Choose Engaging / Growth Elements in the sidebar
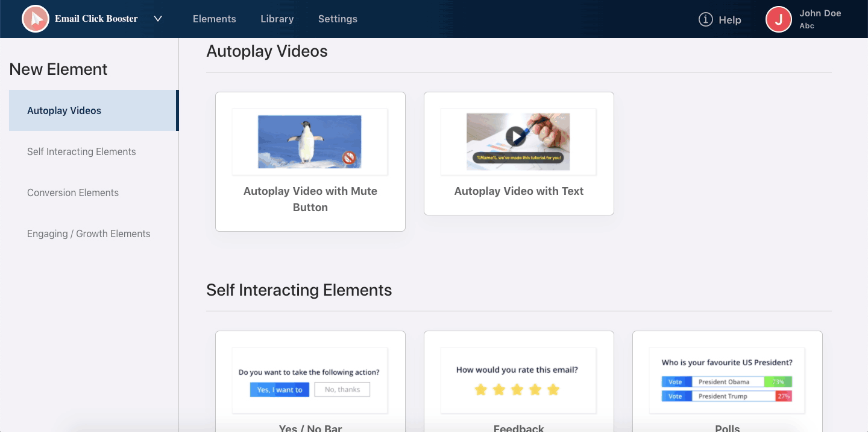Image resolution: width=868 pixels, height=432 pixels. click(89, 233)
